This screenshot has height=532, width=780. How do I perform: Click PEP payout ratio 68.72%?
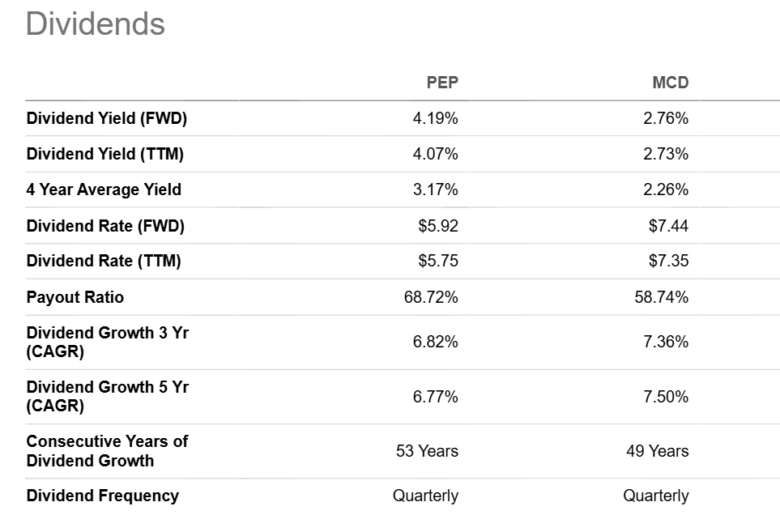(431, 297)
